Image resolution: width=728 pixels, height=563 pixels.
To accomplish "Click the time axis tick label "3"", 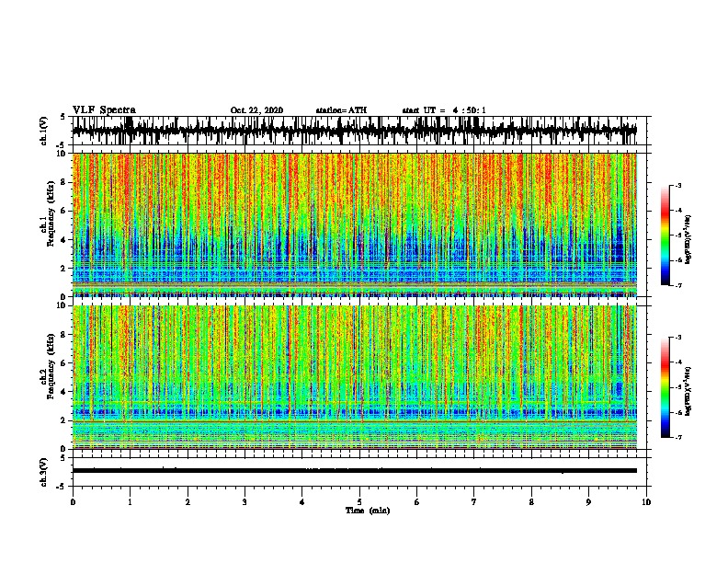I will 245,502.
